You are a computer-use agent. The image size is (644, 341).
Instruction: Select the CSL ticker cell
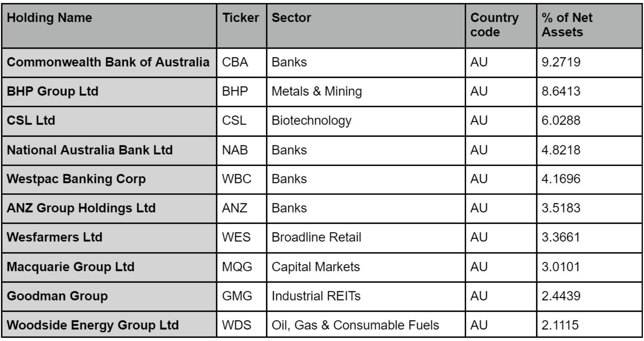click(241, 121)
